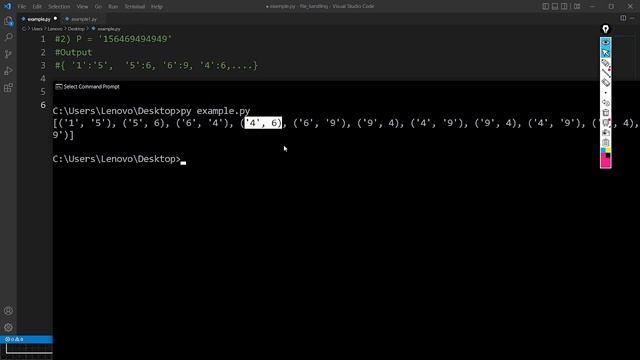Open the Source Control view
640x360 pixels.
[x=8, y=54]
